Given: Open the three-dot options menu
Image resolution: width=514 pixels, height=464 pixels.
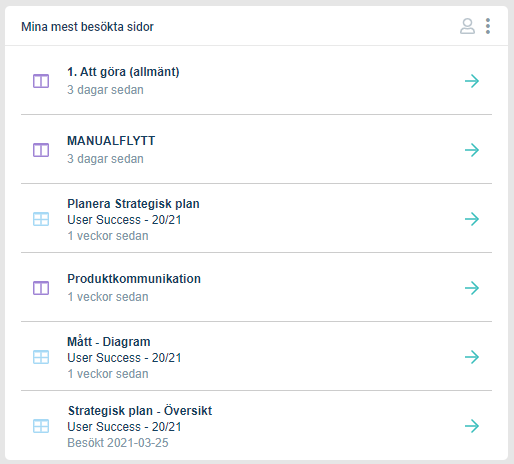Looking at the screenshot, I should coord(488,26).
